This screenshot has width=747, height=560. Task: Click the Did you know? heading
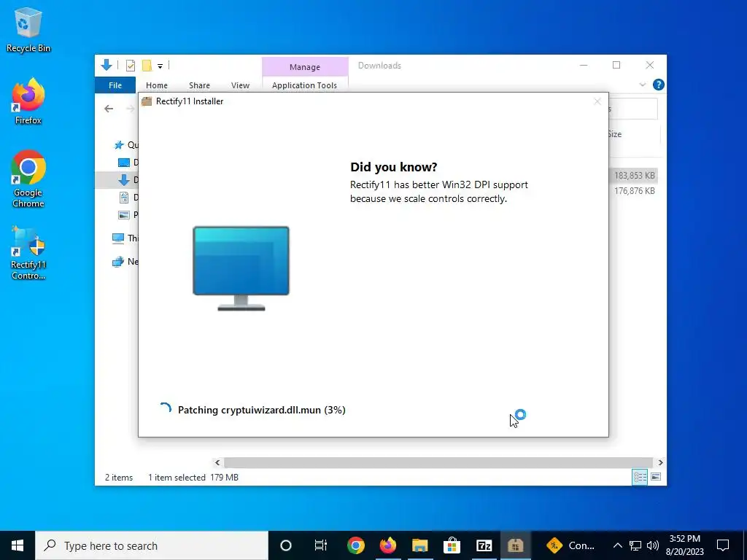(393, 167)
